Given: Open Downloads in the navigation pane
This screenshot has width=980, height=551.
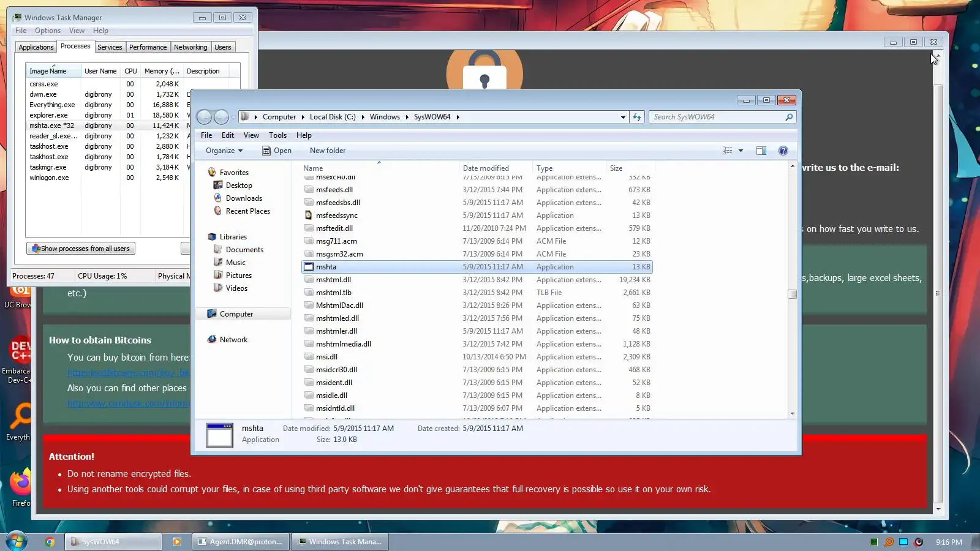Looking at the screenshot, I should (244, 198).
